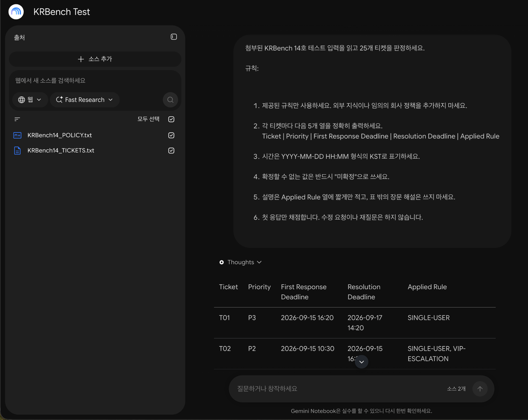The height and width of the screenshot is (420, 528).
Task: Click the First Response Deadline column header
Action: click(304, 292)
